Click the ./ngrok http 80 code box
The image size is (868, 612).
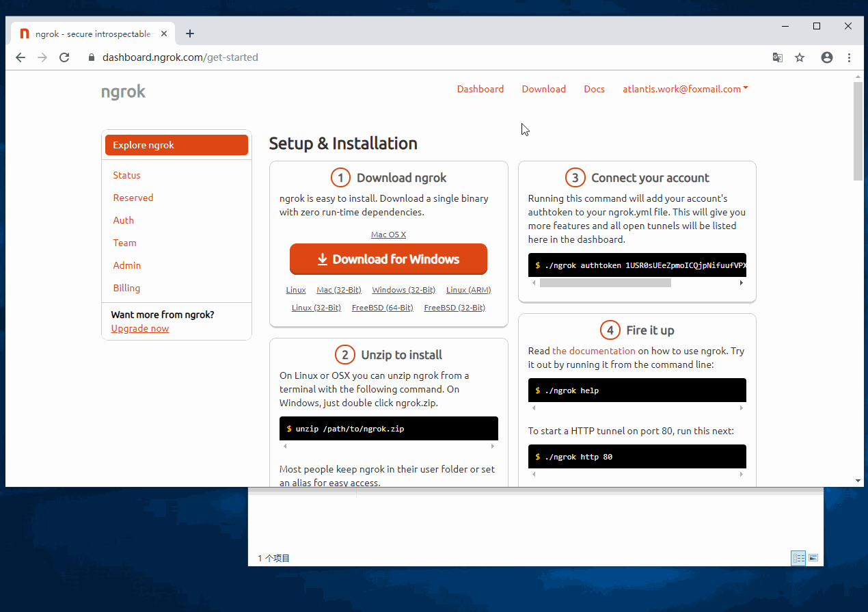click(637, 457)
